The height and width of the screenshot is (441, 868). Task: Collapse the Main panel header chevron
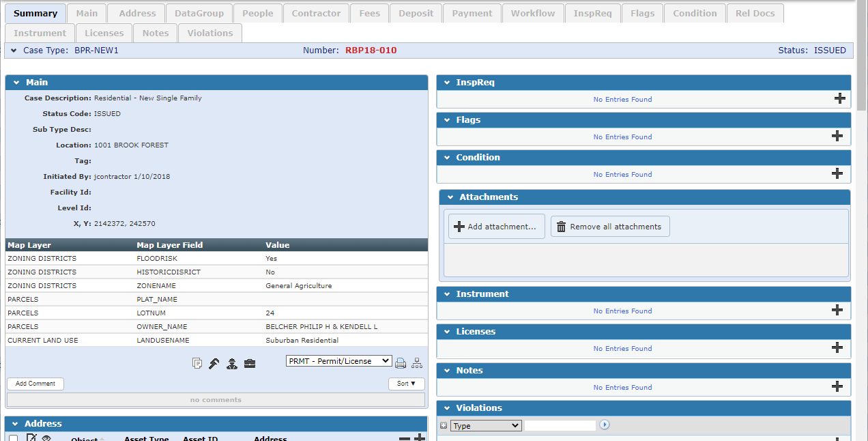point(16,83)
